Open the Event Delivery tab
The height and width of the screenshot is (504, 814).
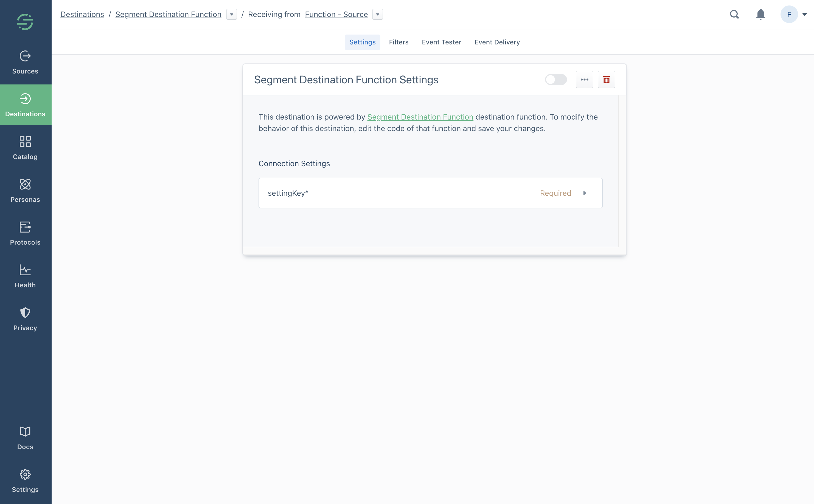point(497,42)
